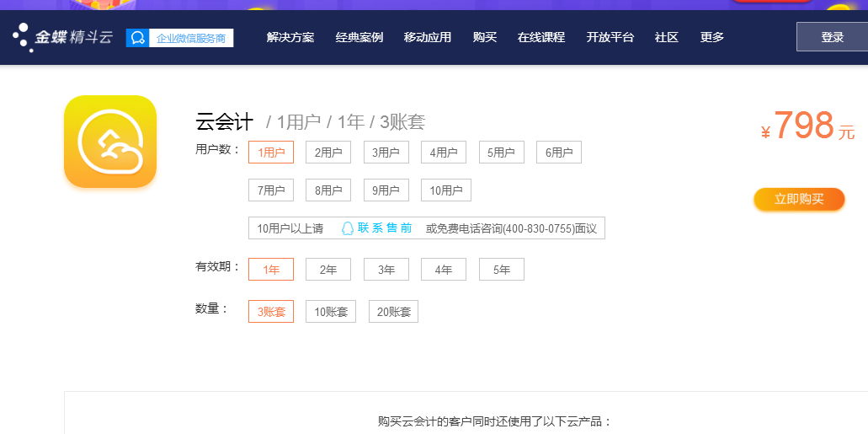Choose the 5年 validity period
This screenshot has height=434, width=868.
[x=502, y=270]
